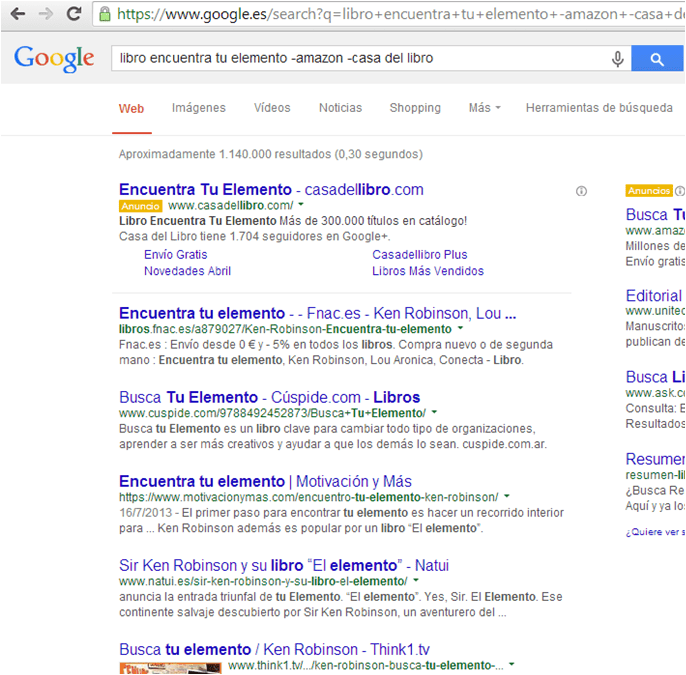This screenshot has width=686, height=675.
Task: Open Think1.tv result thumbnail image
Action: click(170, 668)
